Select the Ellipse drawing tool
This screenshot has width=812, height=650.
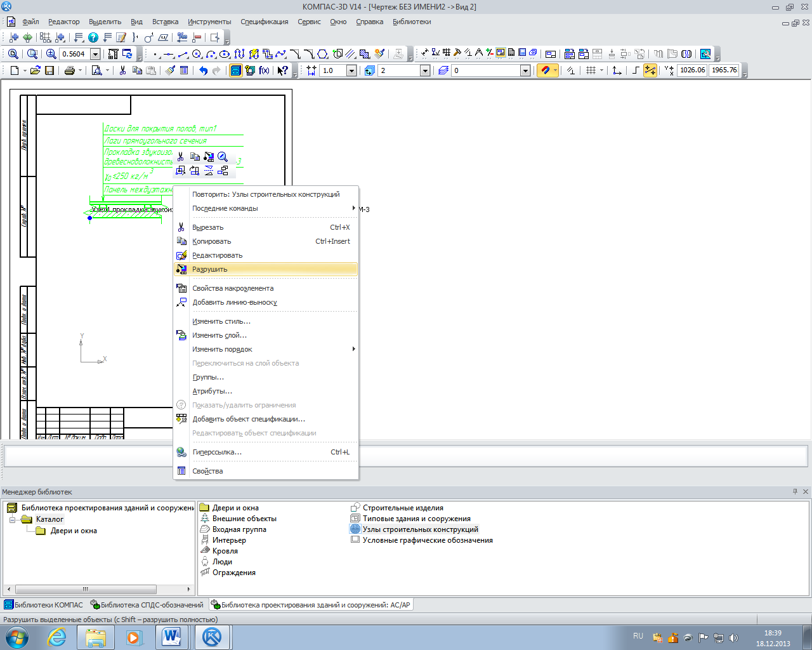pos(225,54)
